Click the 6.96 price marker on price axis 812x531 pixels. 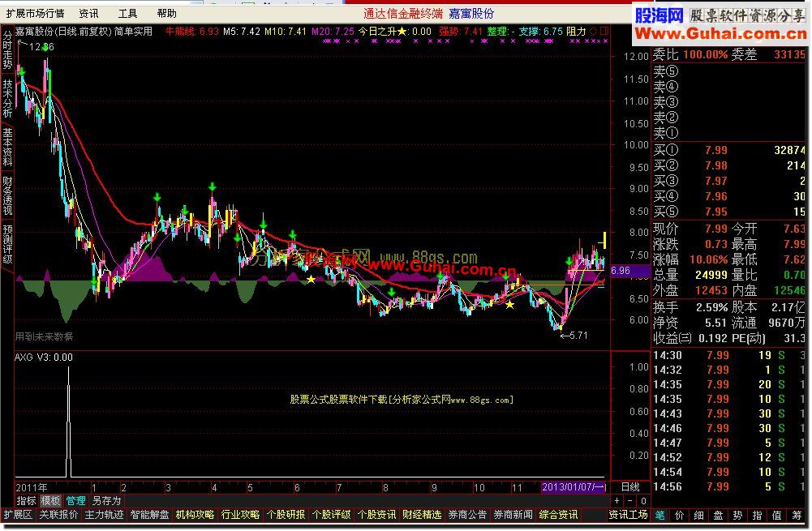pyautogui.click(x=630, y=271)
